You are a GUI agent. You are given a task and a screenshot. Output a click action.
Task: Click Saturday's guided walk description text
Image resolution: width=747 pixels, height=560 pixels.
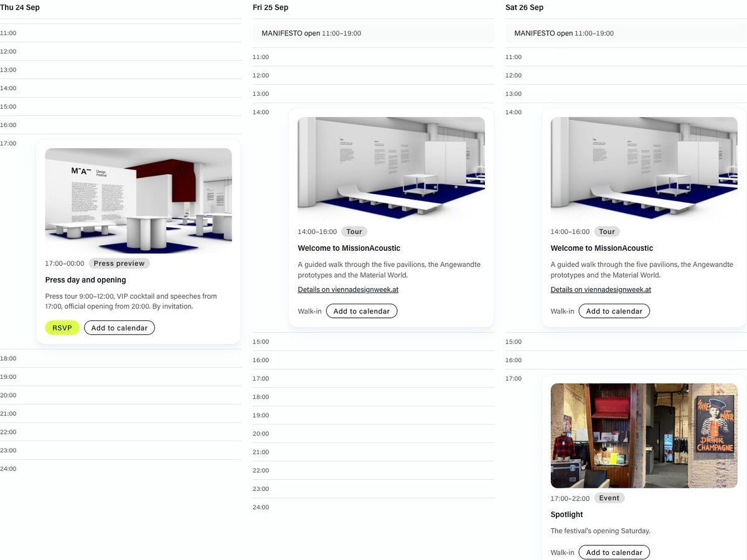[x=642, y=269]
